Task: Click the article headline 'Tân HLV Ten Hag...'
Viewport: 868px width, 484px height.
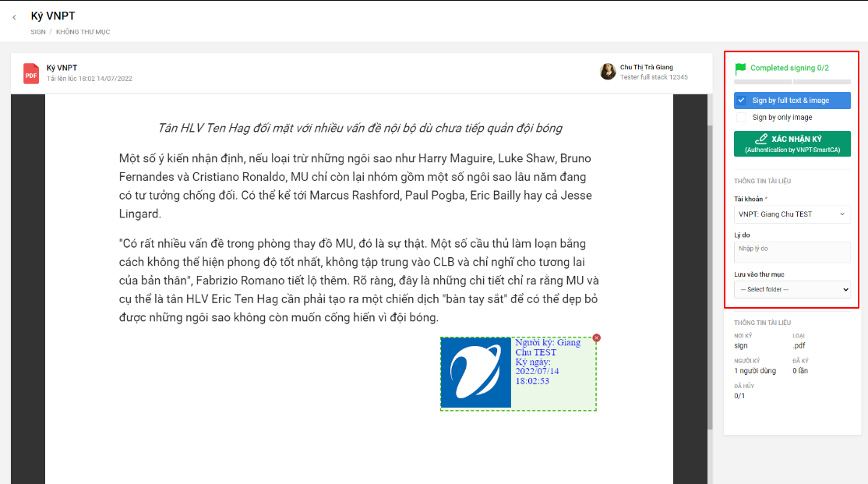Action: pyautogui.click(x=360, y=129)
